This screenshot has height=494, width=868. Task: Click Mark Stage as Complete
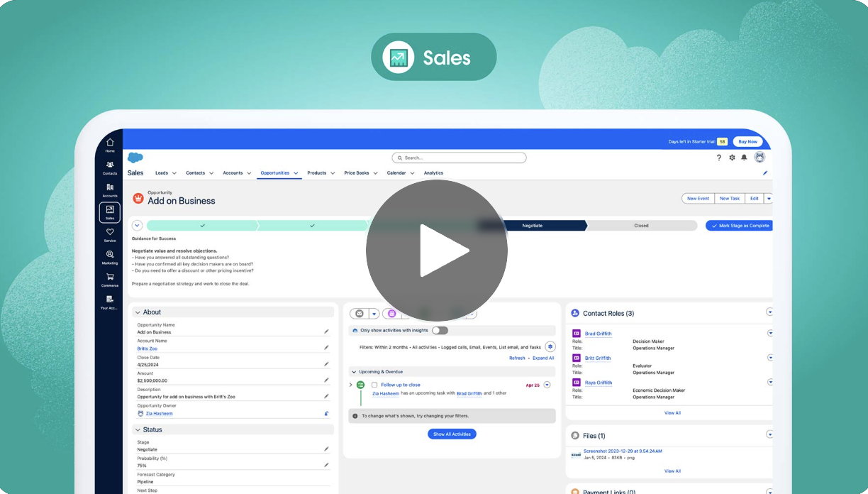coord(740,226)
